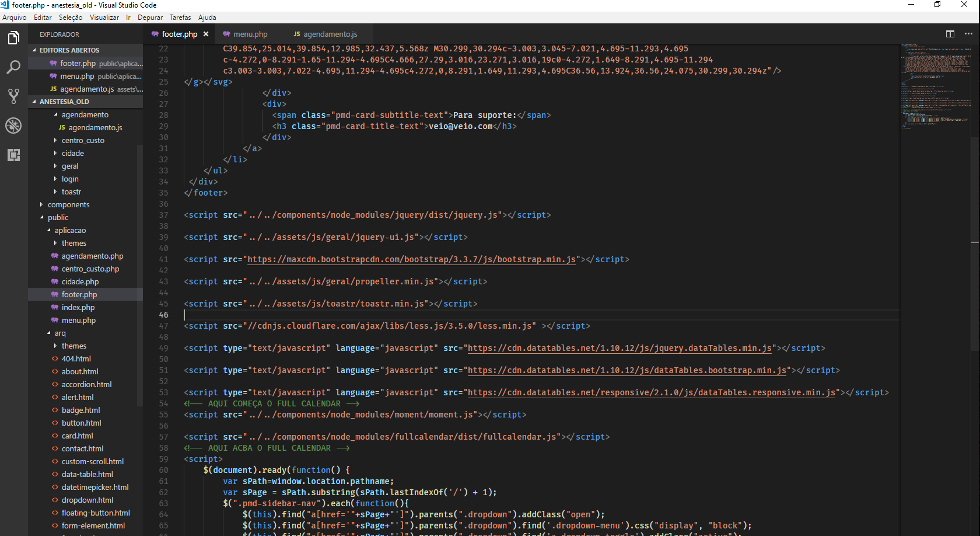This screenshot has height=536, width=980.
Task: Collapse the aplicacao folder
Action: 85,231
